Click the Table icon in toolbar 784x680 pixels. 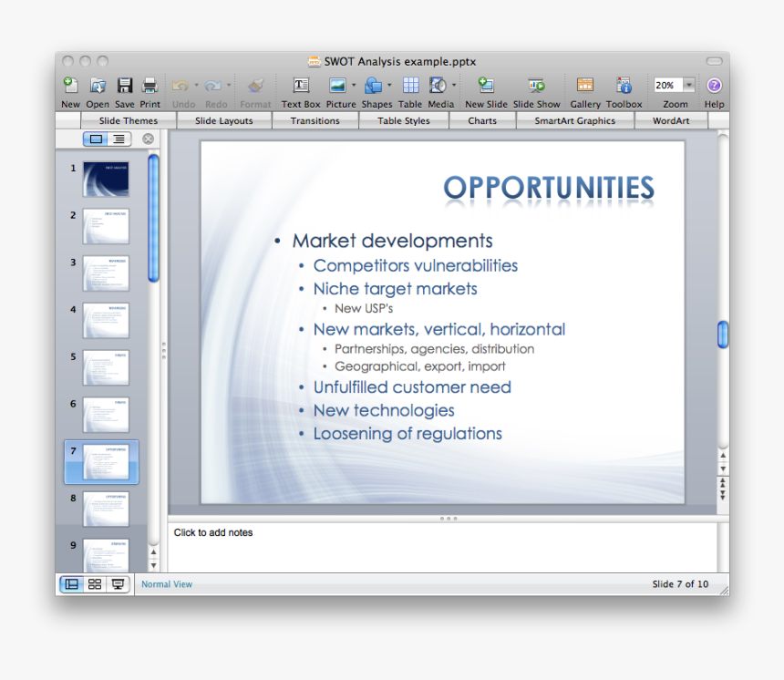click(410, 86)
